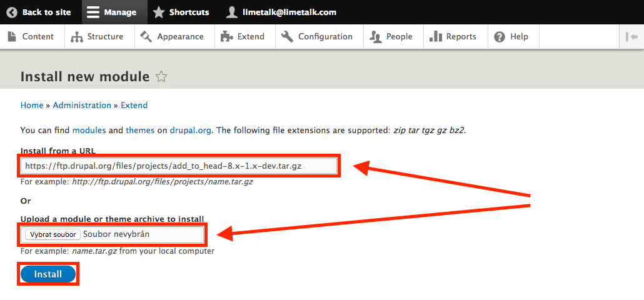Image resolution: width=644 pixels, height=300 pixels.
Task: Add page to shortcuts with star icon
Action: click(161, 77)
